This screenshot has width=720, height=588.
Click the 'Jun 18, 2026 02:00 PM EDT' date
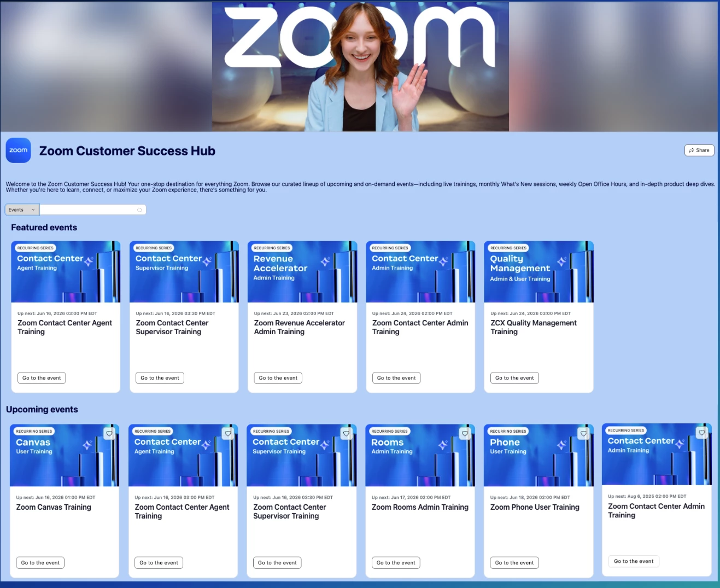(540, 498)
